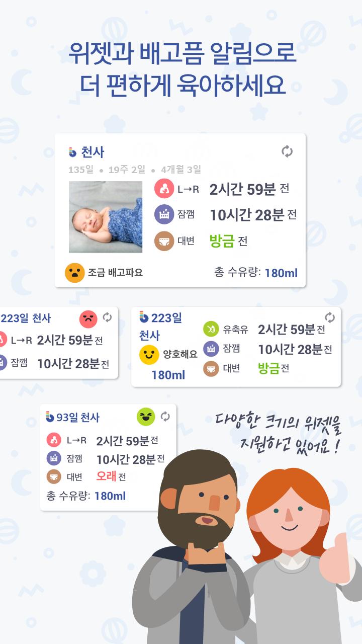Tap the brown 대변 diaper icon in the large widget

(x=164, y=241)
